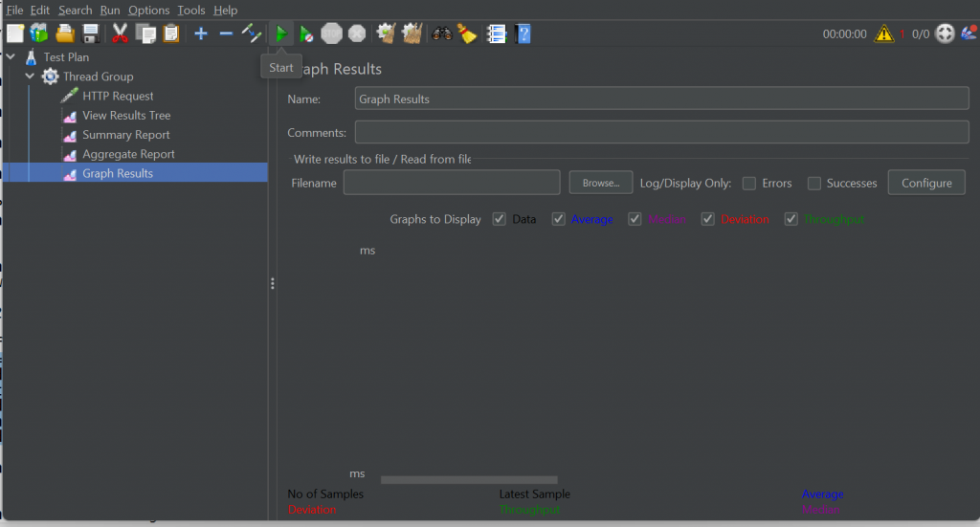Click the Save floppy disk icon
This screenshot has height=527, width=980.
tap(91, 34)
